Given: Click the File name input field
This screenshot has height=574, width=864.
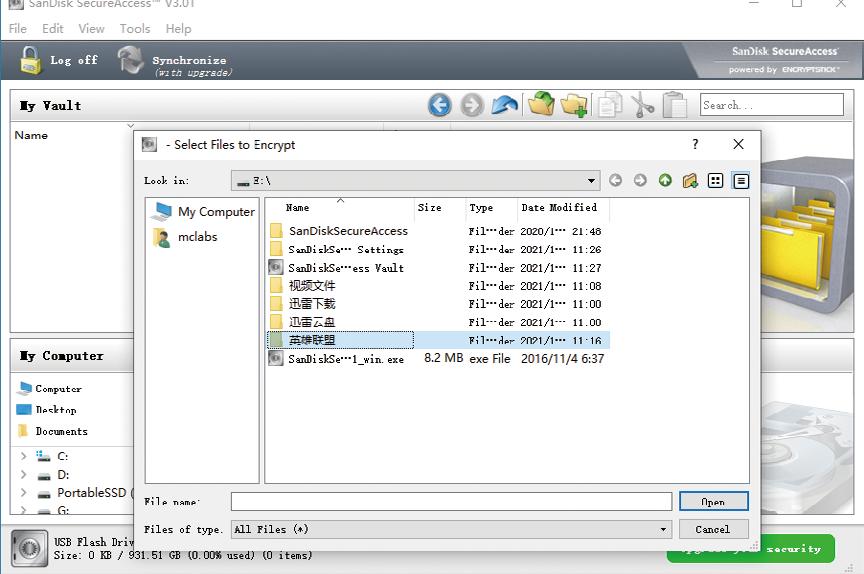Looking at the screenshot, I should (451, 502).
